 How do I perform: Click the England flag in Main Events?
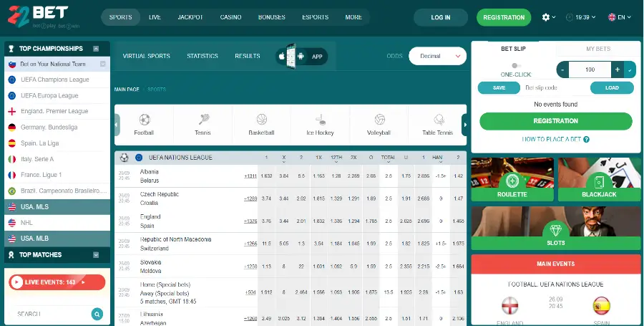[509, 306]
